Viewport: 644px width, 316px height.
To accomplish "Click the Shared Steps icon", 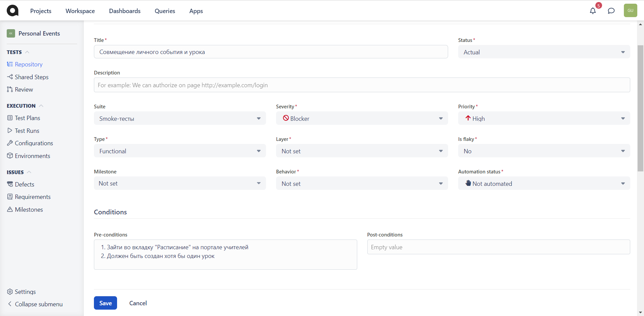I will click(10, 77).
